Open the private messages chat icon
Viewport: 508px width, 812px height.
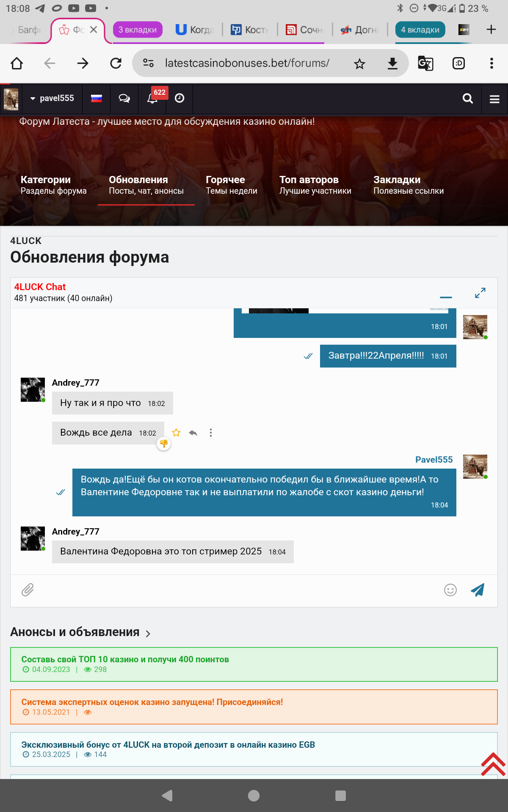pos(124,99)
